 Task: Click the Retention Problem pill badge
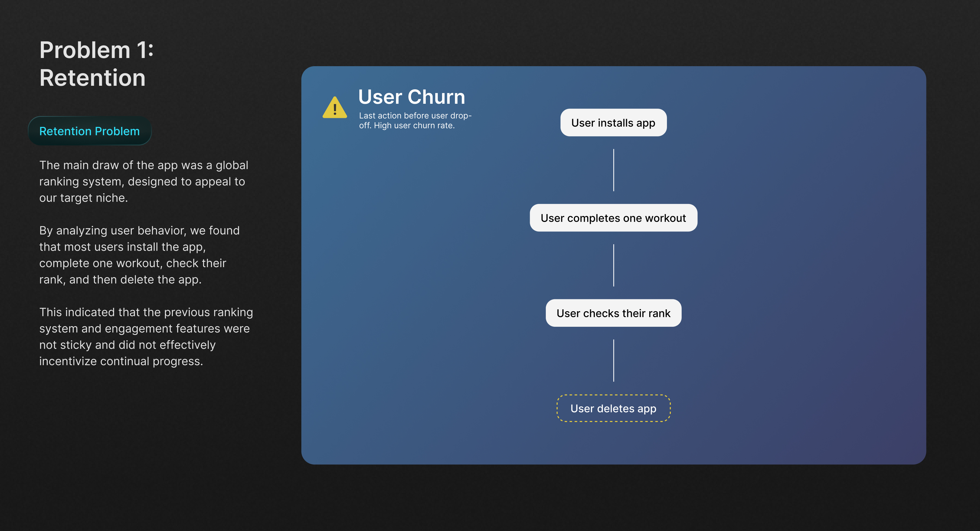pos(89,131)
